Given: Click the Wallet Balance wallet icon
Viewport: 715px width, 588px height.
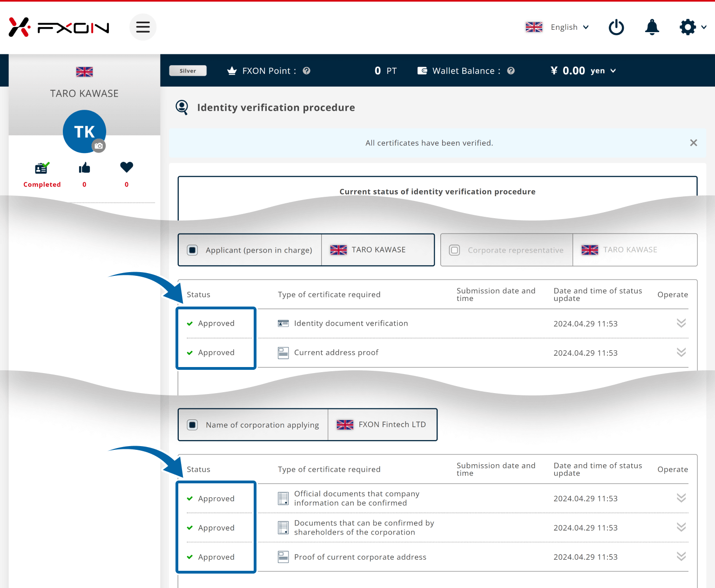Looking at the screenshot, I should coord(422,71).
